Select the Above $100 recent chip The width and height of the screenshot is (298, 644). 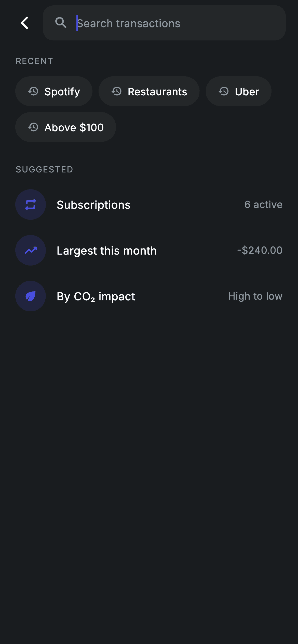click(x=66, y=127)
